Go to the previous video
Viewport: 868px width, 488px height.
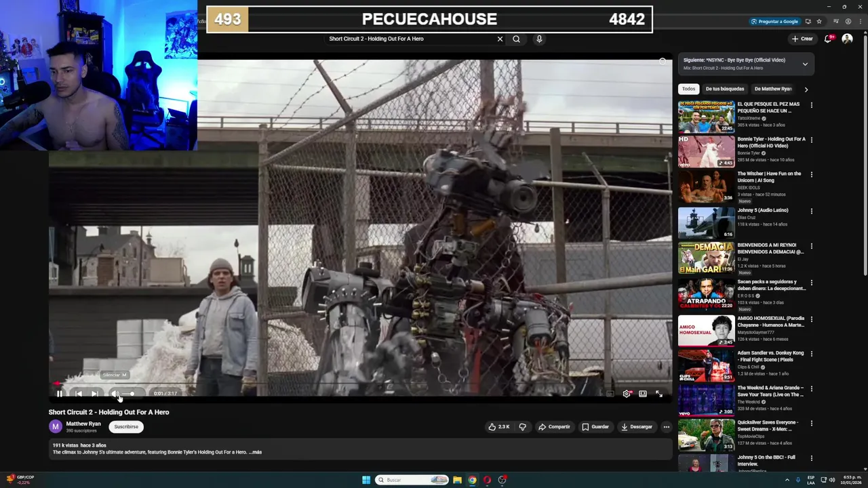point(79,394)
